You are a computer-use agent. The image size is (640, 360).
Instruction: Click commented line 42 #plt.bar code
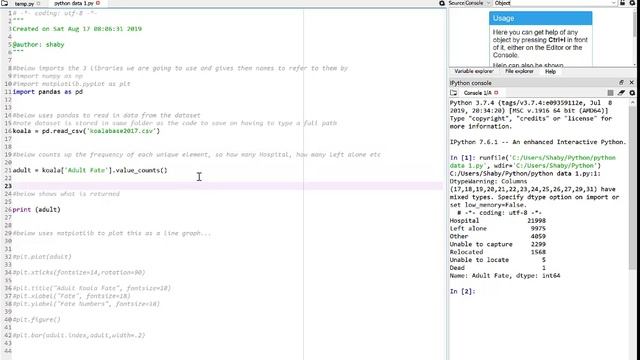click(79, 335)
